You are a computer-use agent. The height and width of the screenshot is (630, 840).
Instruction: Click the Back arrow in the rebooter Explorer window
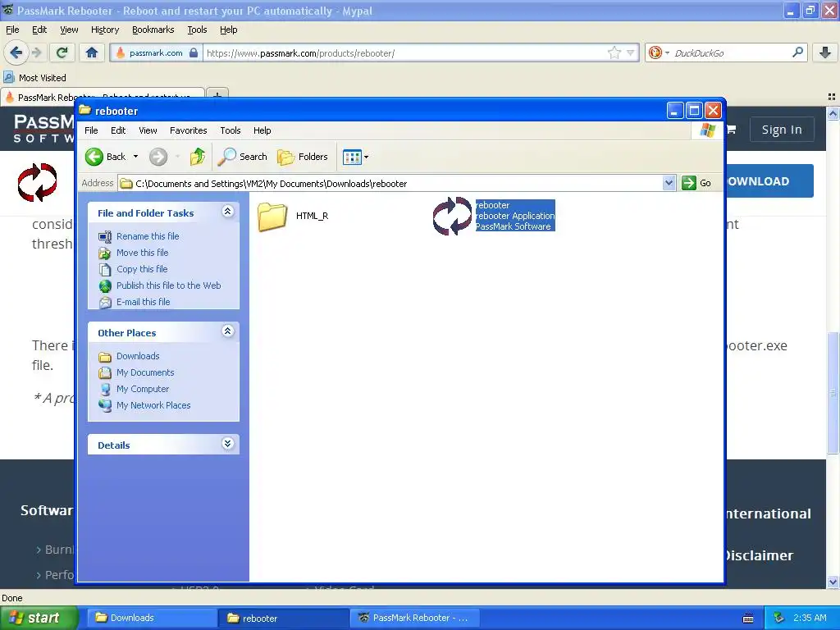(94, 157)
